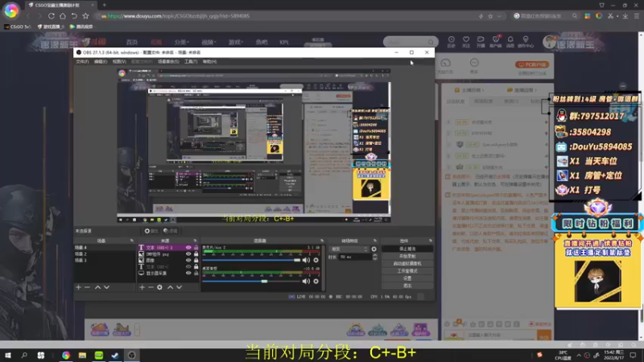The image size is (644, 362).
Task: Move the selected source up
Action: (x=171, y=287)
